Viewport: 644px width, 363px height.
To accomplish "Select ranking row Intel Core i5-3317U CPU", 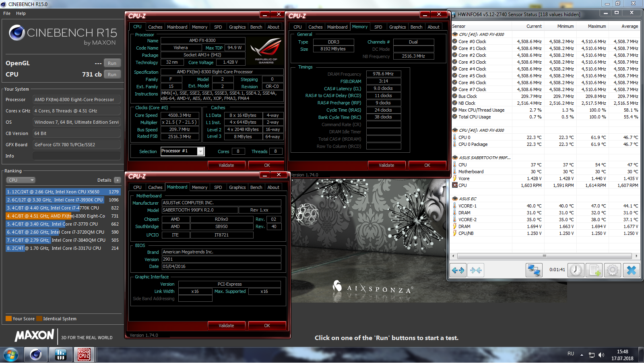I will pos(63,248).
